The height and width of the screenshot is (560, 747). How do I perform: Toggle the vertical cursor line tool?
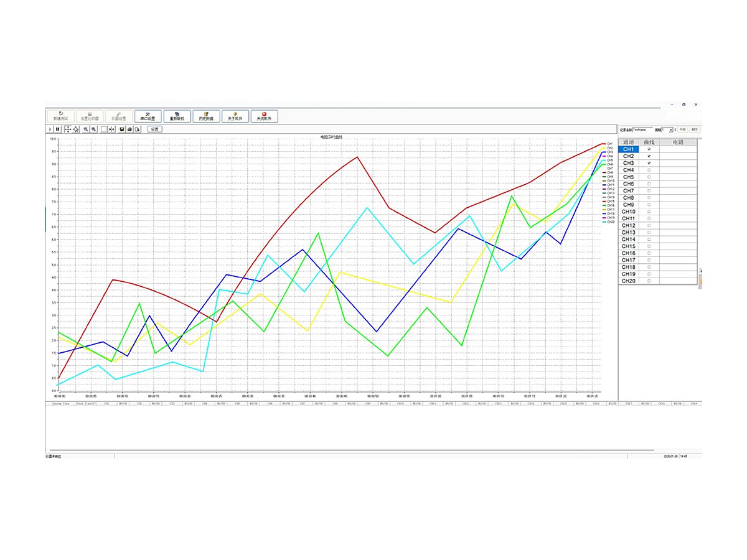click(112, 129)
